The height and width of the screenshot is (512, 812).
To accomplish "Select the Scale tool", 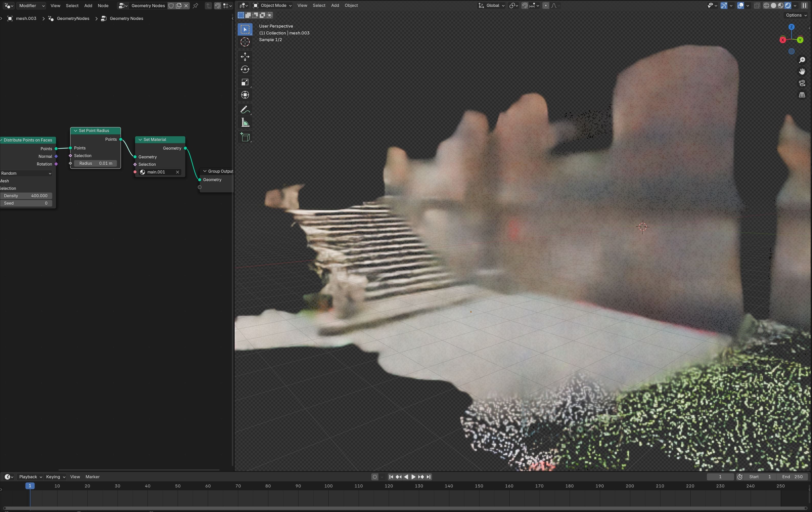I will 245,82.
